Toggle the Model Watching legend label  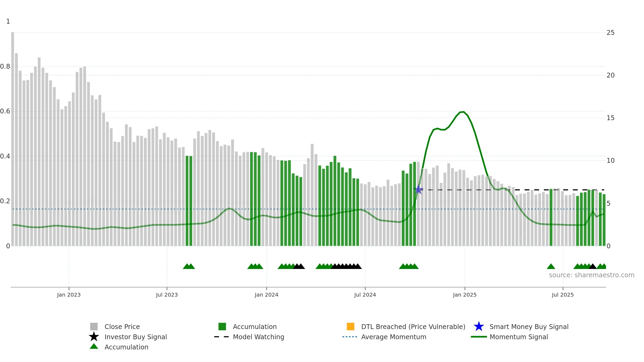coord(258,337)
